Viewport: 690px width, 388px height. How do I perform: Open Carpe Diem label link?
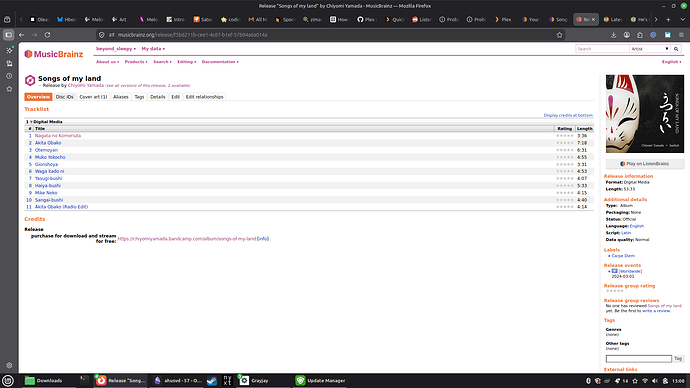click(623, 256)
